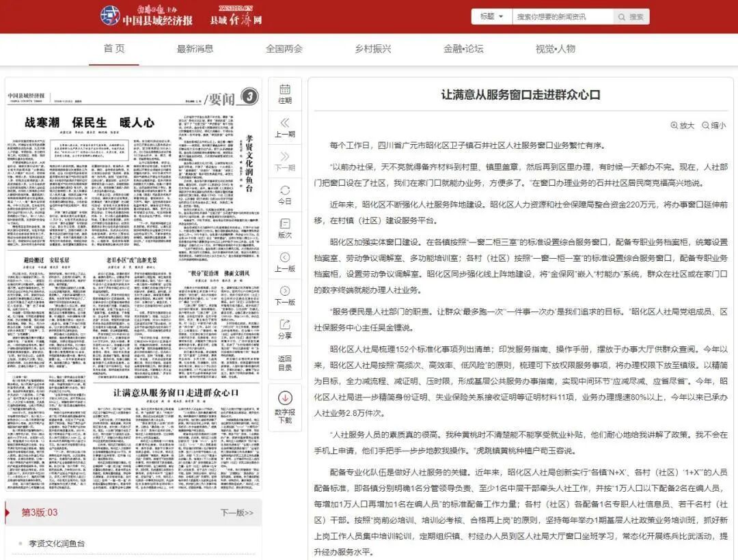Share this article via 分享 icon

coord(285,329)
